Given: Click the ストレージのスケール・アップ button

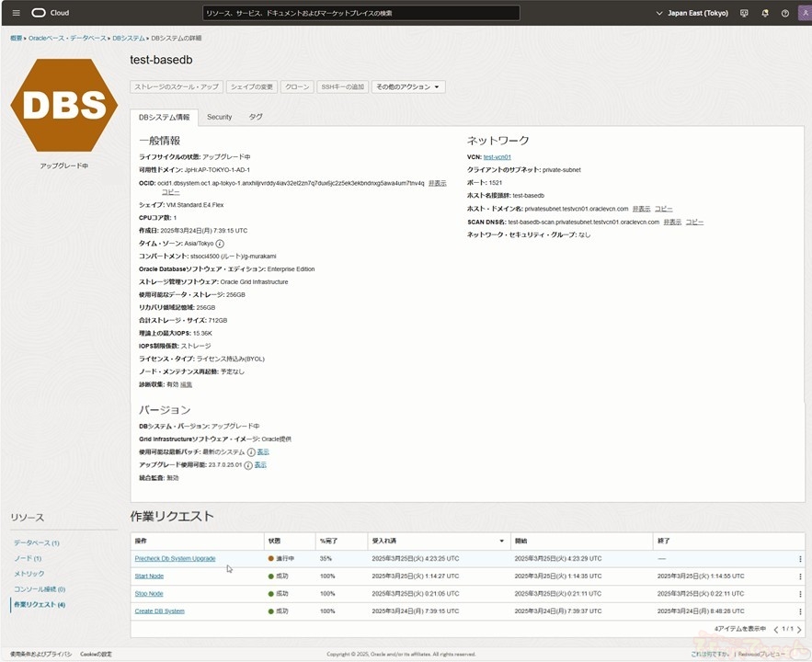Looking at the screenshot, I should coord(177,87).
